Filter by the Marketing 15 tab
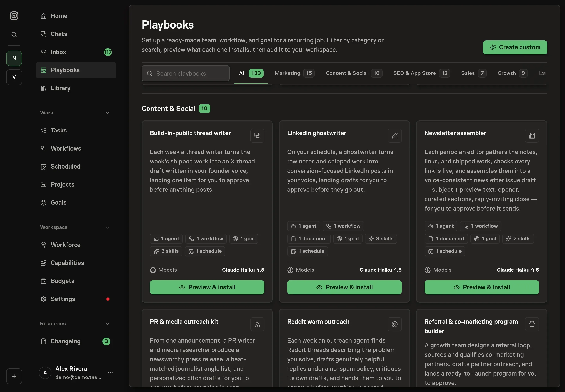The width and height of the screenshot is (565, 392). [x=294, y=73]
